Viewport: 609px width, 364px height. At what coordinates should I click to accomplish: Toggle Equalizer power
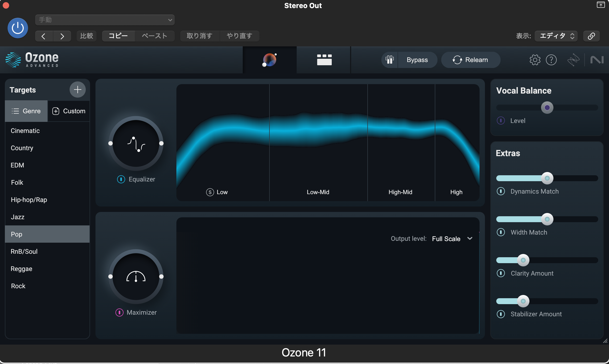click(121, 179)
